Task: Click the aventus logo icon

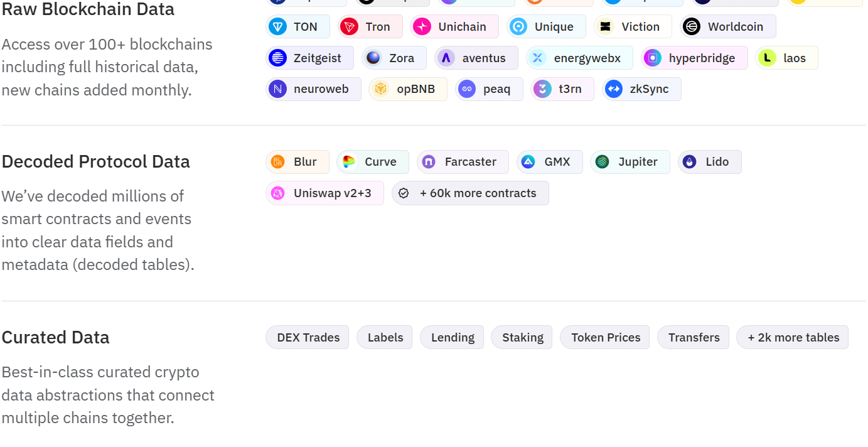Action: (446, 58)
